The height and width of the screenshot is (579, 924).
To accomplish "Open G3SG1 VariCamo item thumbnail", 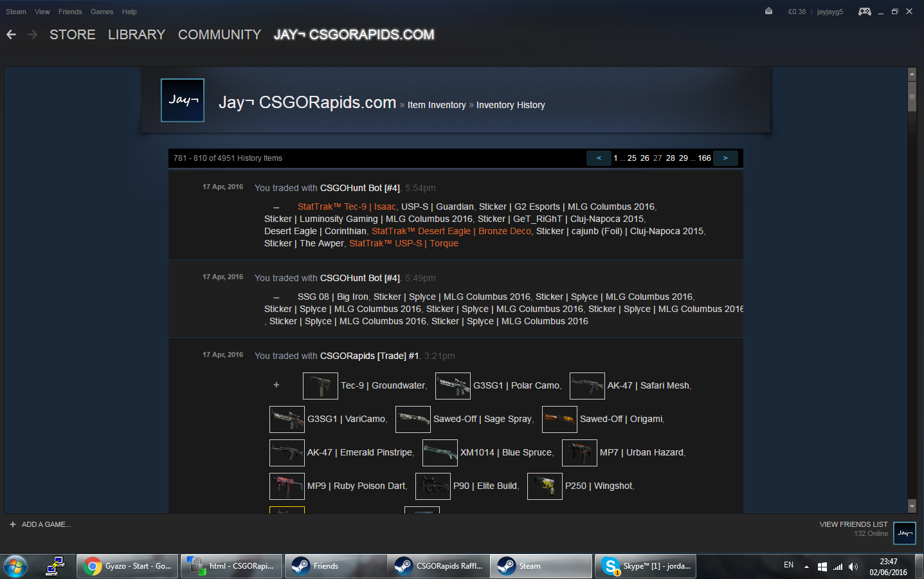I will 287,419.
